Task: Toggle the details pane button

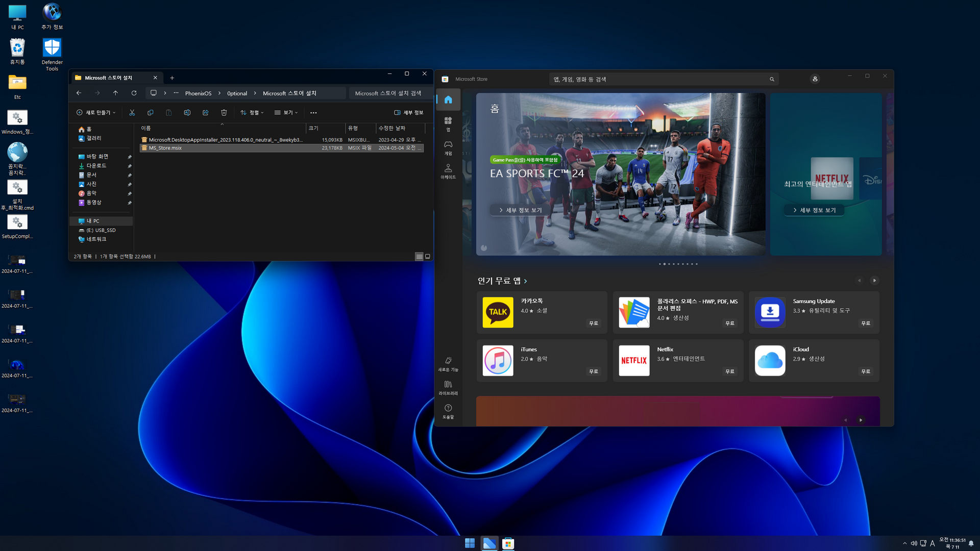Action: (408, 112)
